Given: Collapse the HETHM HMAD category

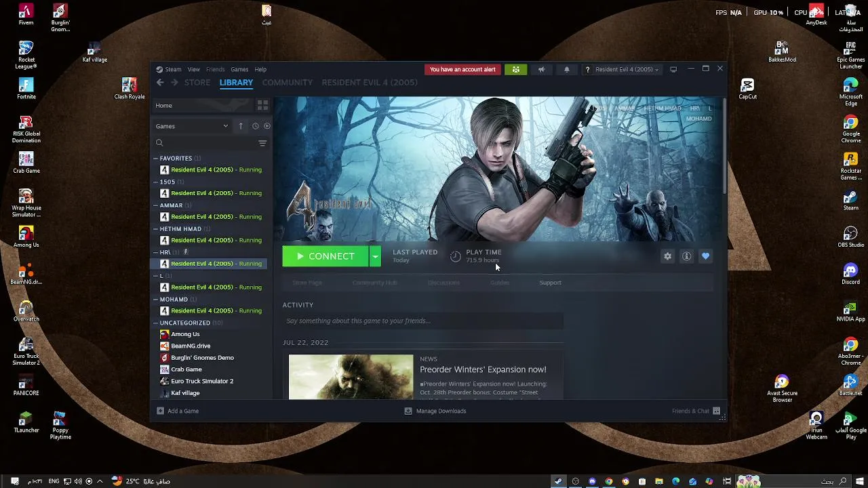Looking at the screenshot, I should [x=155, y=229].
